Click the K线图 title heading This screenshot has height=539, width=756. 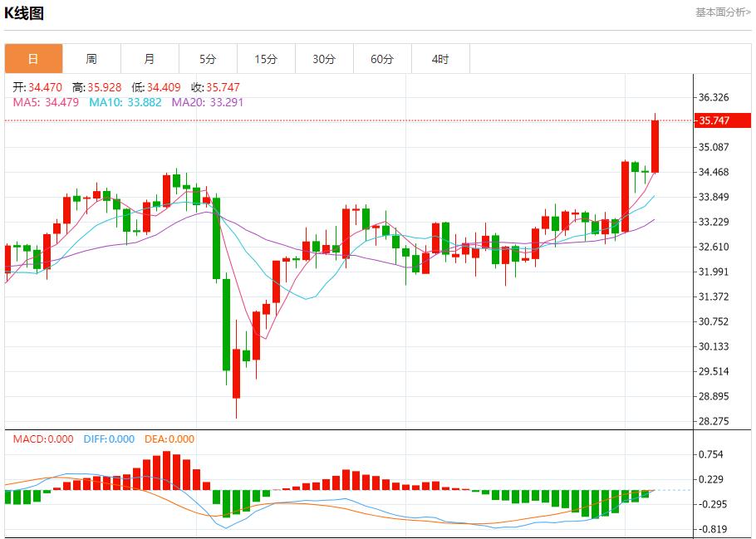[x=25, y=13]
